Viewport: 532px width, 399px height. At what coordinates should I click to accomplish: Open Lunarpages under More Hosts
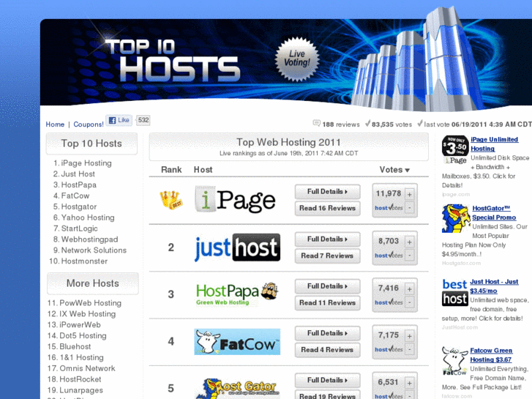click(x=81, y=389)
